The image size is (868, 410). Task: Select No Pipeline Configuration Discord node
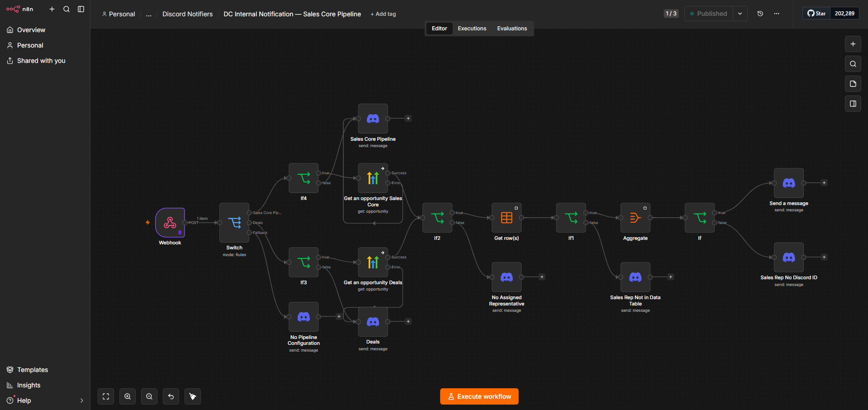[304, 317]
